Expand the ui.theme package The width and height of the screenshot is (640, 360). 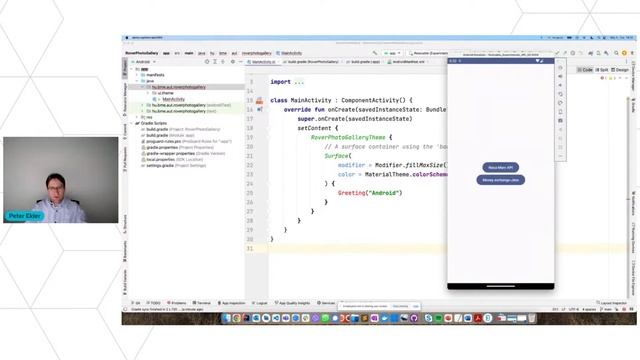(x=149, y=93)
